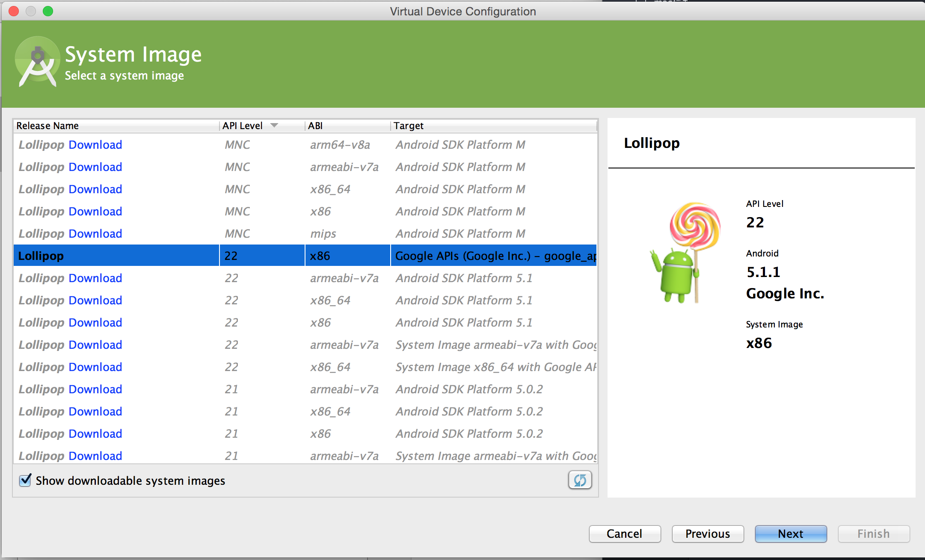
Task: Click the API Level column header
Action: click(x=262, y=126)
